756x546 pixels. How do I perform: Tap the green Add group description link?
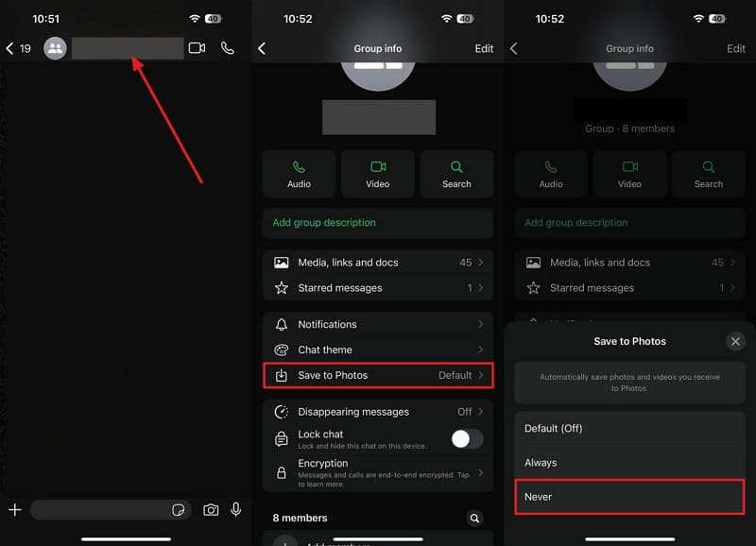pyautogui.click(x=324, y=223)
